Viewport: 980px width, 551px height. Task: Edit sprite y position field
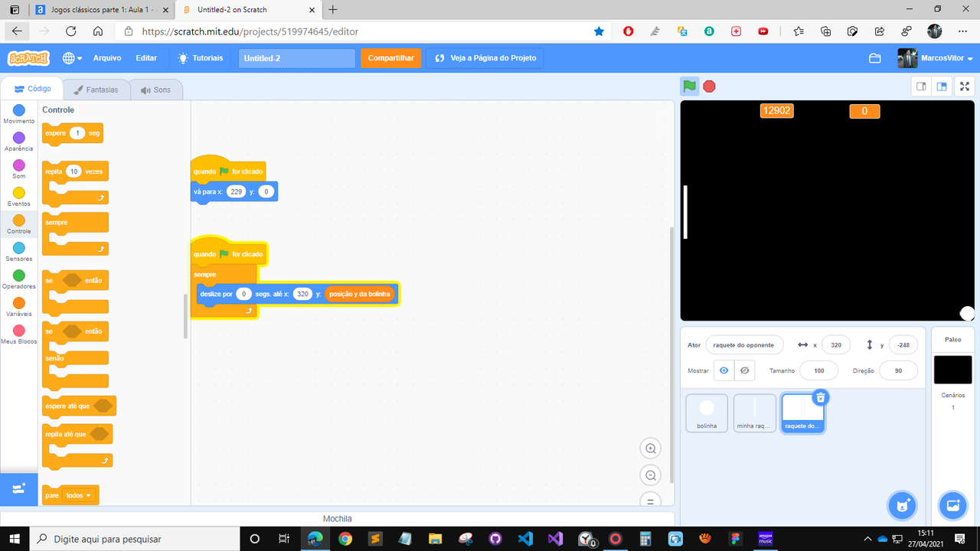903,345
